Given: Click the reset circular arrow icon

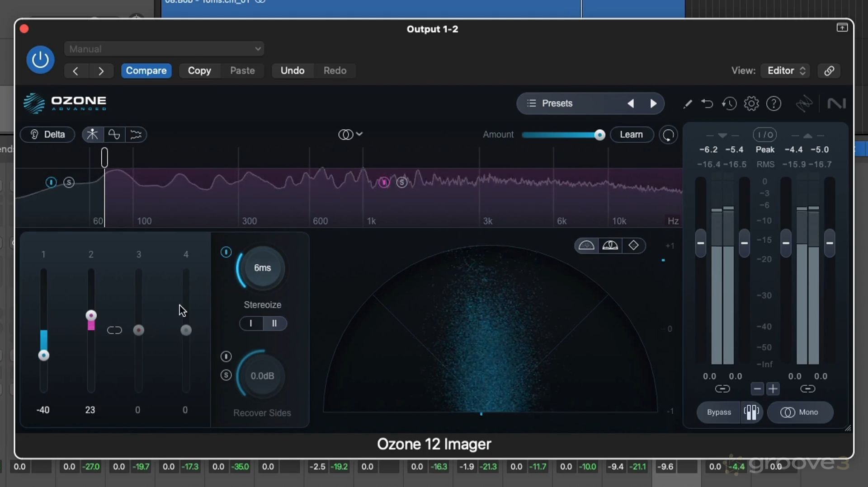Looking at the screenshot, I should pyautogui.click(x=668, y=135).
